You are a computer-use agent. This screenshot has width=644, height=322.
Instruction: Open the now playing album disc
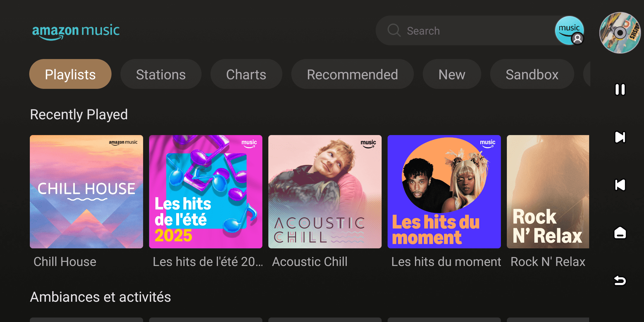[620, 33]
